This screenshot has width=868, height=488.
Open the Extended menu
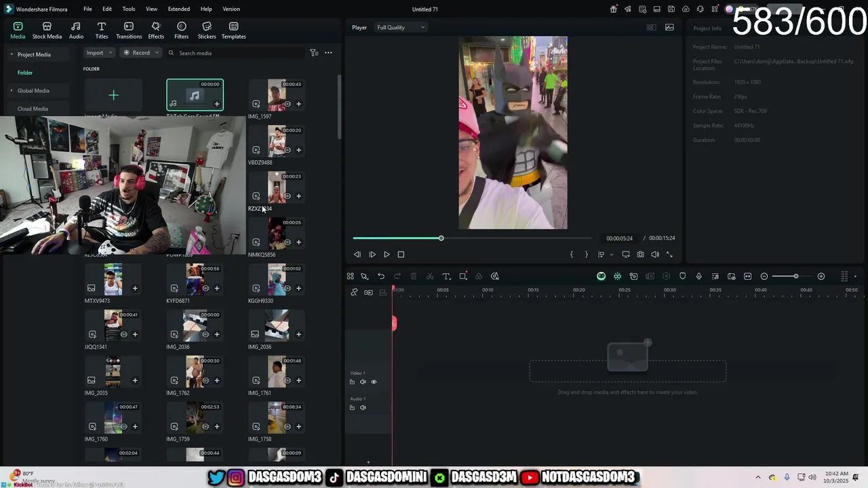(179, 9)
